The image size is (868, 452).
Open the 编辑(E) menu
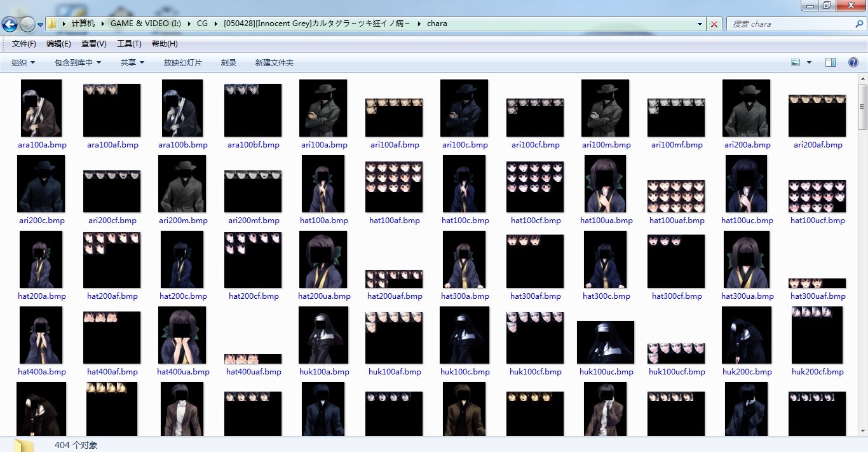(x=58, y=44)
